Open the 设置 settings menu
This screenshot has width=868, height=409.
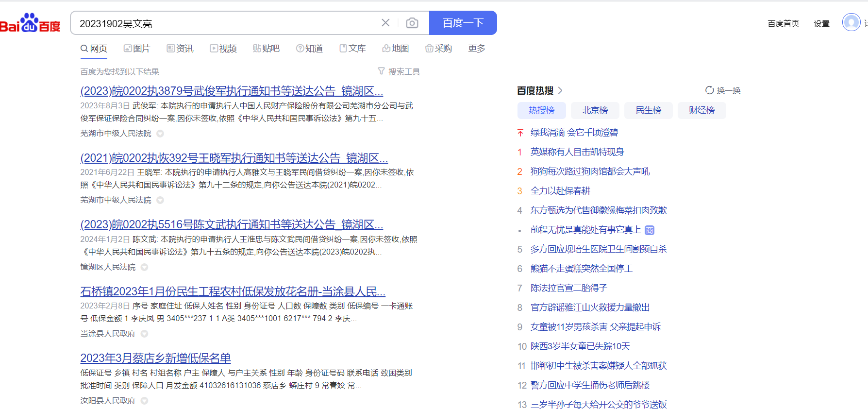coord(821,23)
